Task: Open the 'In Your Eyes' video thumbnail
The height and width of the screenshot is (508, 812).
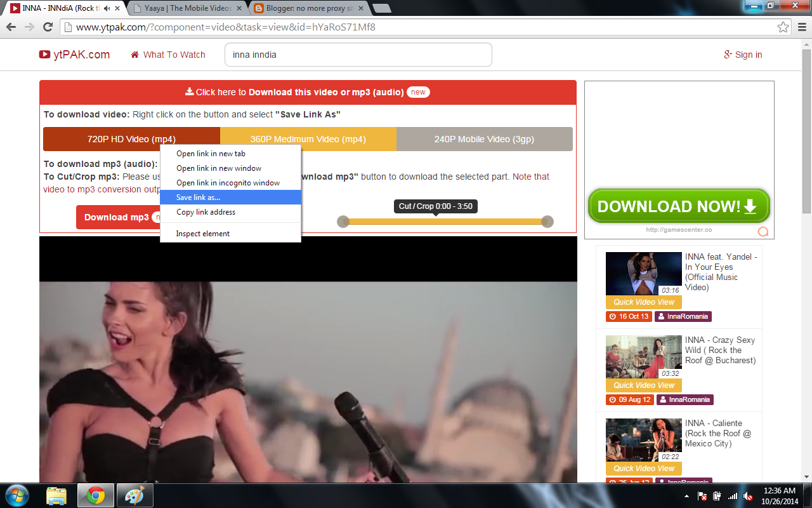Action: pyautogui.click(x=644, y=274)
